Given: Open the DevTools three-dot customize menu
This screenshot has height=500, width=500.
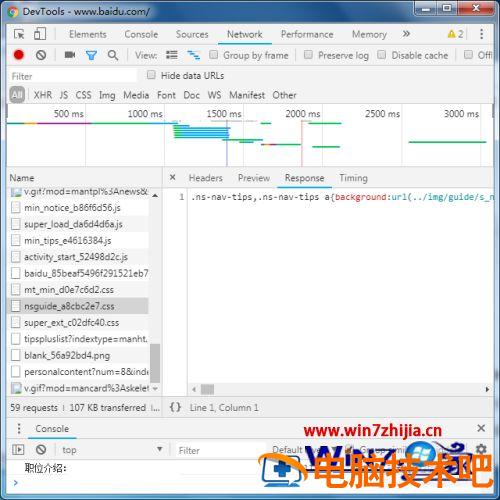Looking at the screenshot, I should click(x=481, y=34).
